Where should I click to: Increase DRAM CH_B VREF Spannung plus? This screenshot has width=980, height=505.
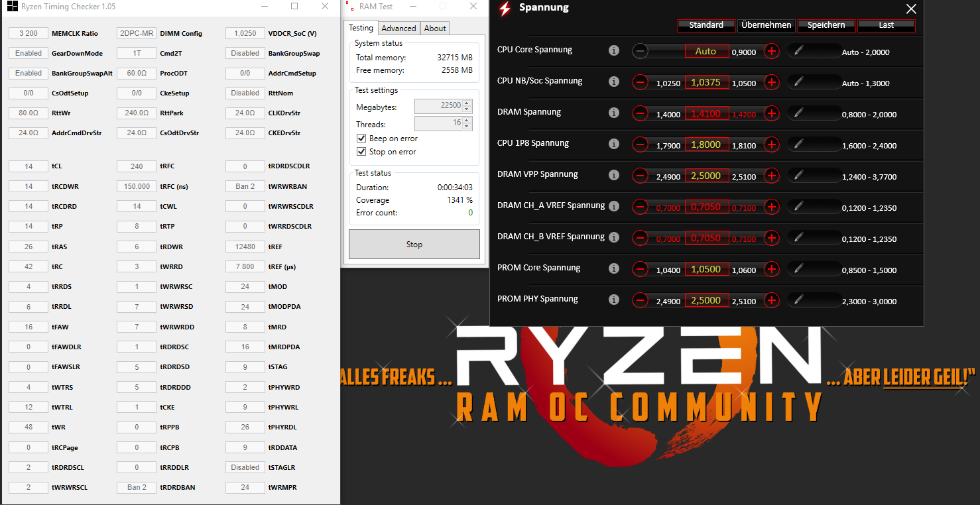(772, 238)
